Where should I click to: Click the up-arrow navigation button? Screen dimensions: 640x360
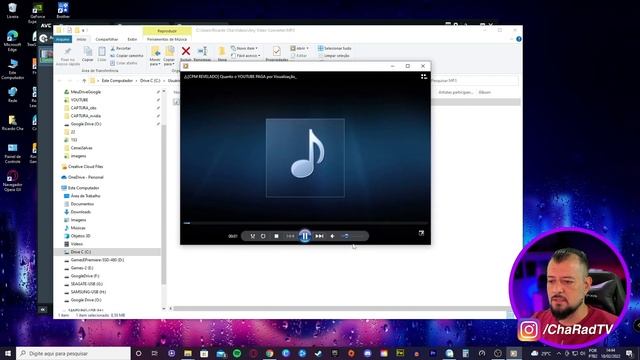[x=84, y=81]
